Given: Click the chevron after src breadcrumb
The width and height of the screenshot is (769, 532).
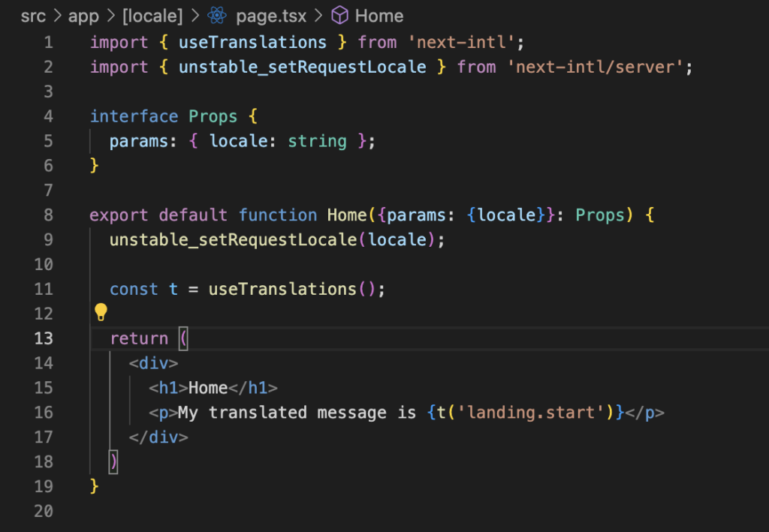Looking at the screenshot, I should [57, 17].
